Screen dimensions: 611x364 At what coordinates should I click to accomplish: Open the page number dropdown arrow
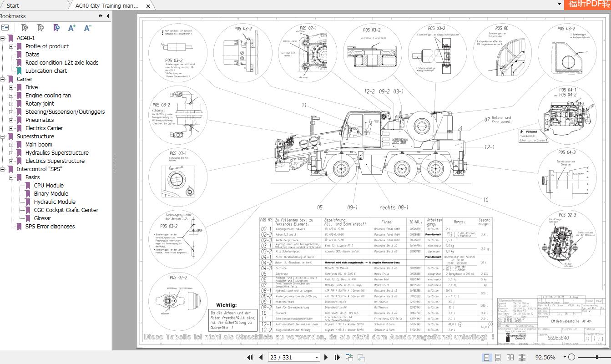tap(318, 357)
